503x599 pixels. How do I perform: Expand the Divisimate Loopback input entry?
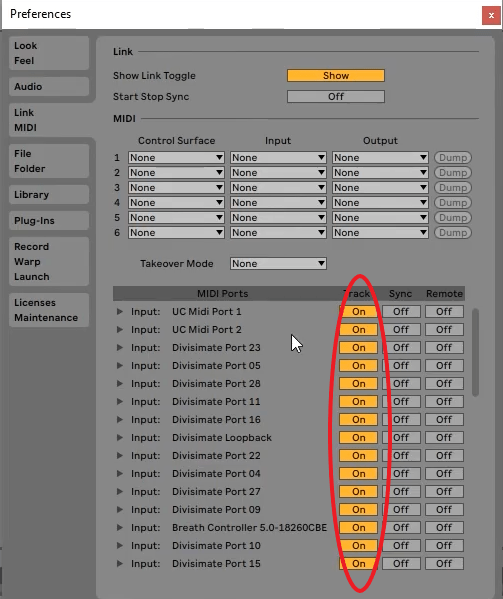point(120,438)
